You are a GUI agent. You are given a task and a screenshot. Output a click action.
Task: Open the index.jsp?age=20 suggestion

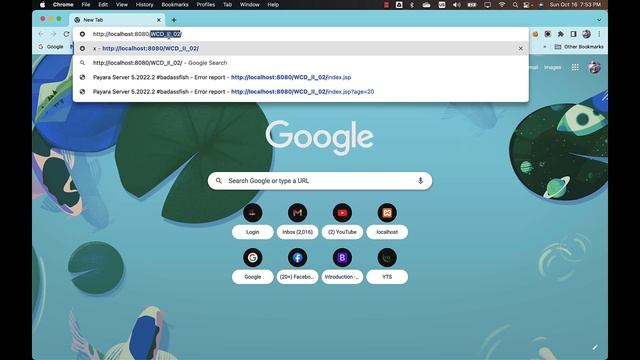[301, 92]
